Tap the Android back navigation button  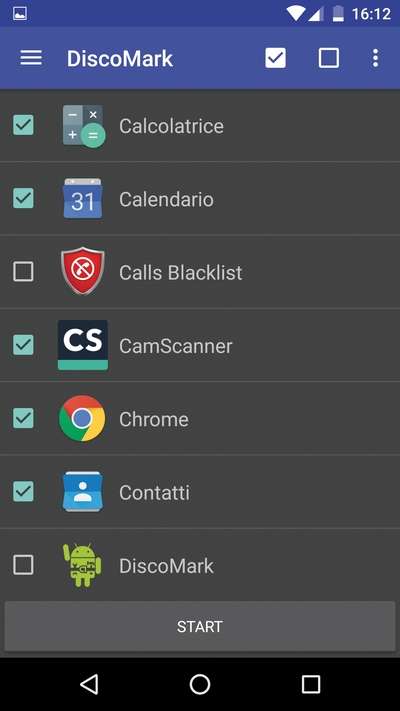click(x=89, y=684)
